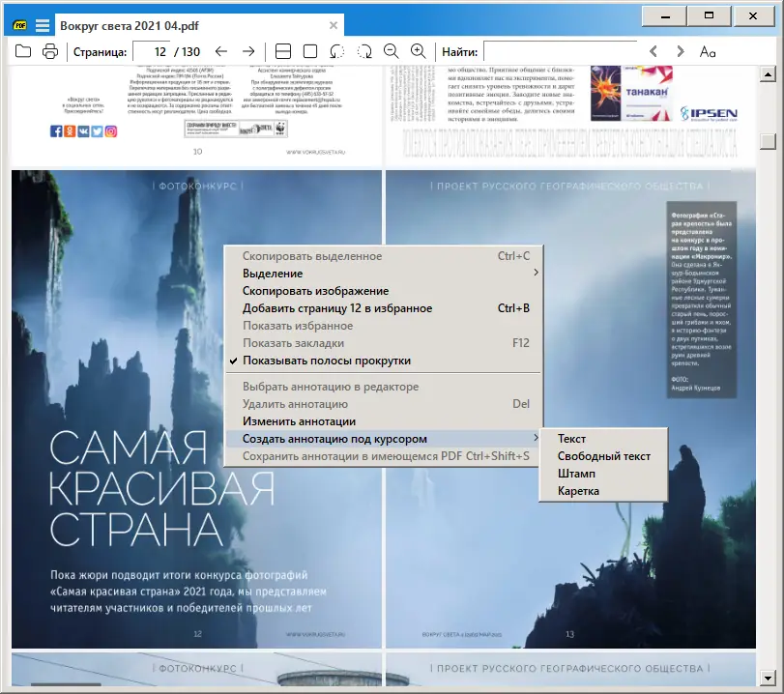Click the Найти search field
Screen dimensions: 784x694
[561, 51]
